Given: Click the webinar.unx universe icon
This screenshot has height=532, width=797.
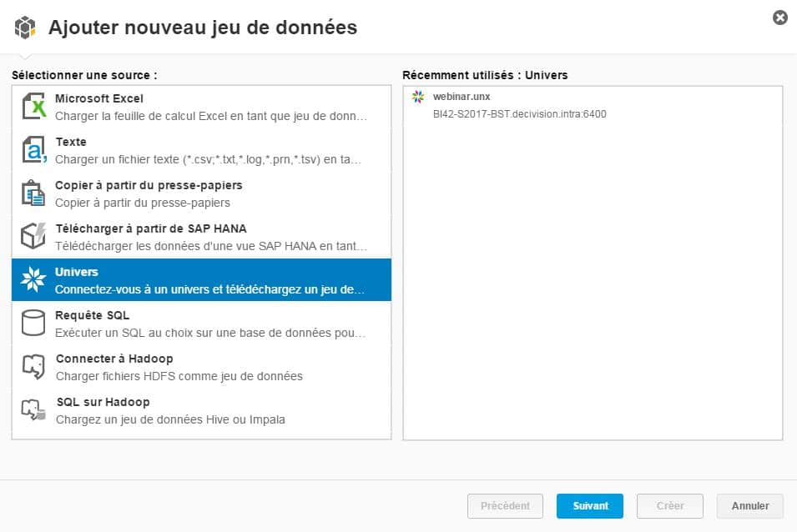Looking at the screenshot, I should [x=418, y=97].
